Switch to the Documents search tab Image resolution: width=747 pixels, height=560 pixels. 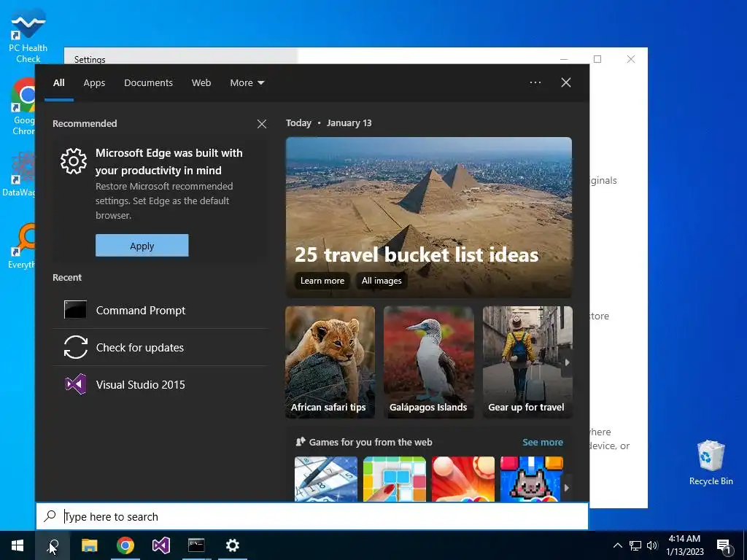[148, 83]
